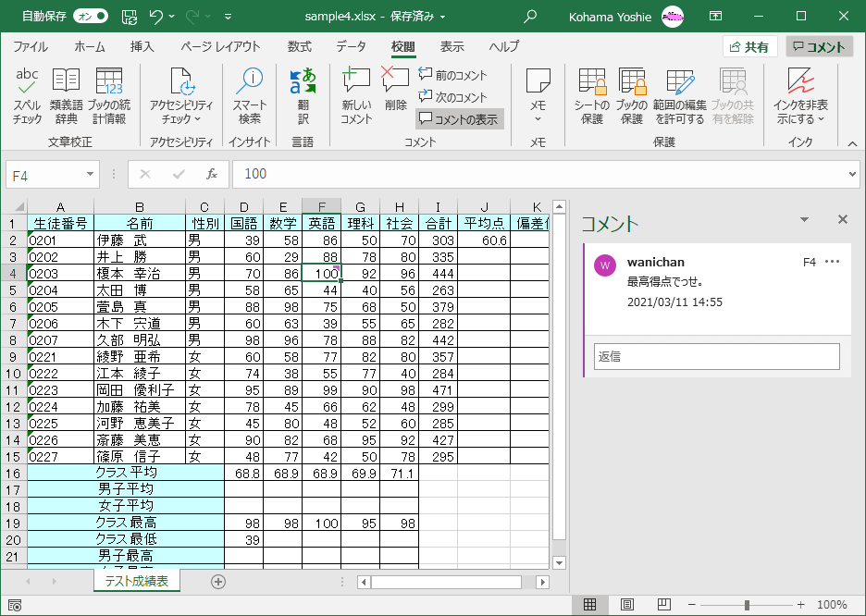Go to 次のコメント next comment
This screenshot has width=866, height=616.
[452, 97]
